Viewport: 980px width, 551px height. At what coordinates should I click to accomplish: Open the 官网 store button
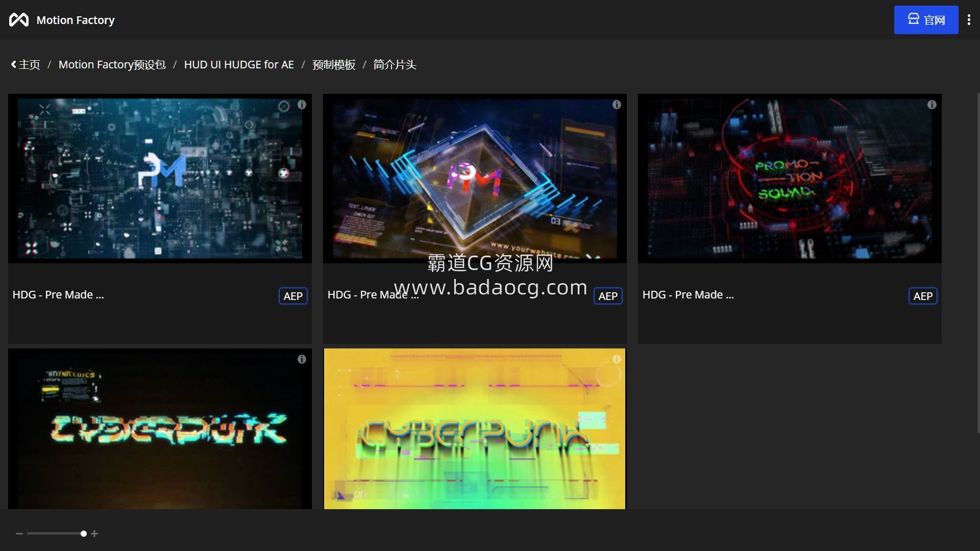(926, 20)
